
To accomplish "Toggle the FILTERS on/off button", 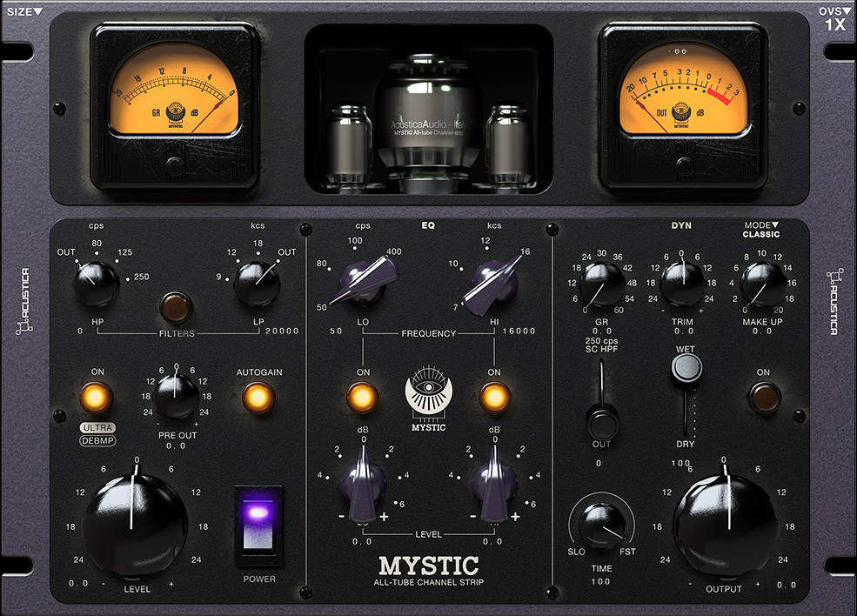I will (176, 307).
